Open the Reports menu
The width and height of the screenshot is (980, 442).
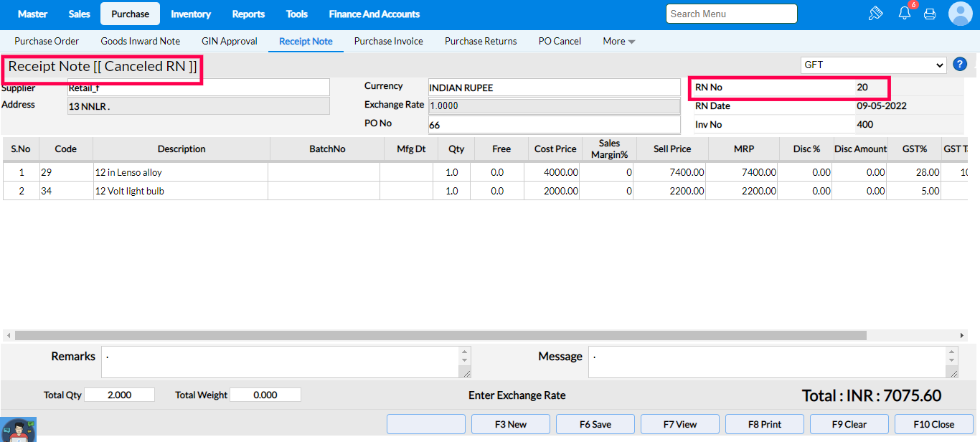click(248, 14)
